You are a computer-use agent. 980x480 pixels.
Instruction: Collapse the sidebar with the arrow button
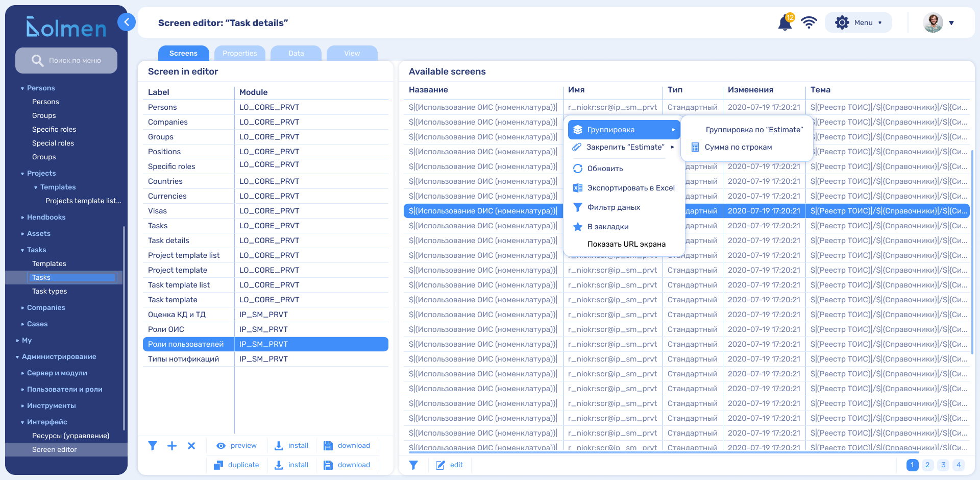coord(126,22)
